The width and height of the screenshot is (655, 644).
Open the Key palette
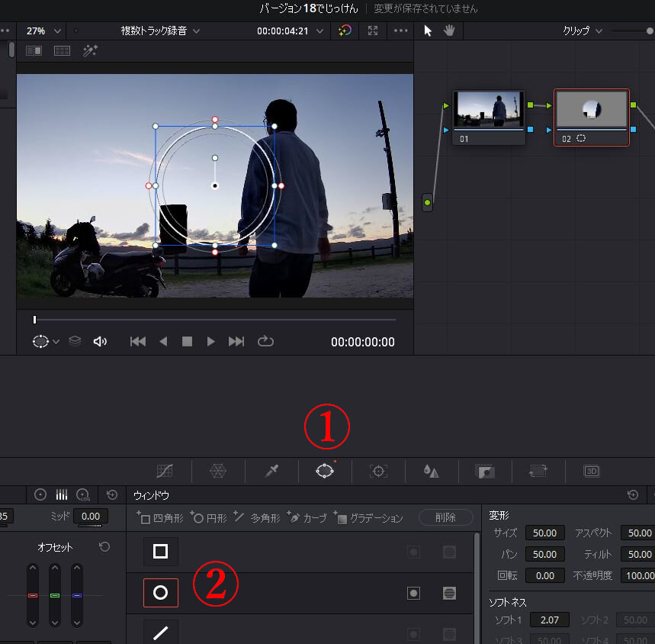click(484, 471)
